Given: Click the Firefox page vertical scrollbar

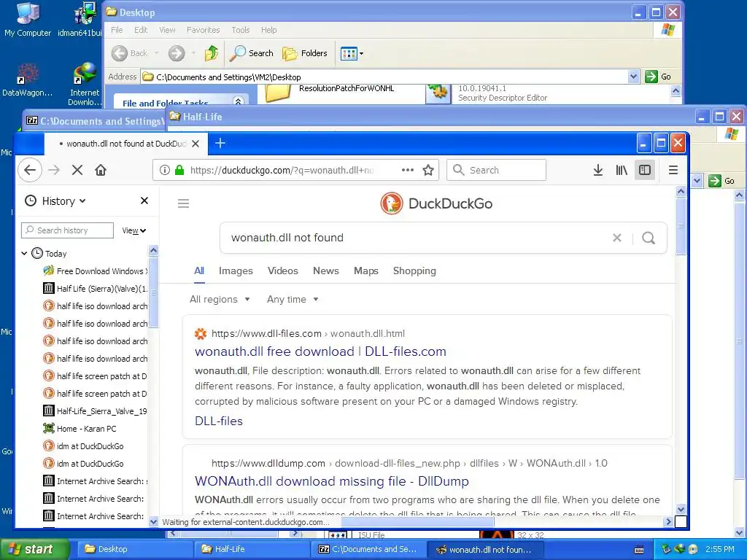Looking at the screenshot, I should tap(681, 226).
